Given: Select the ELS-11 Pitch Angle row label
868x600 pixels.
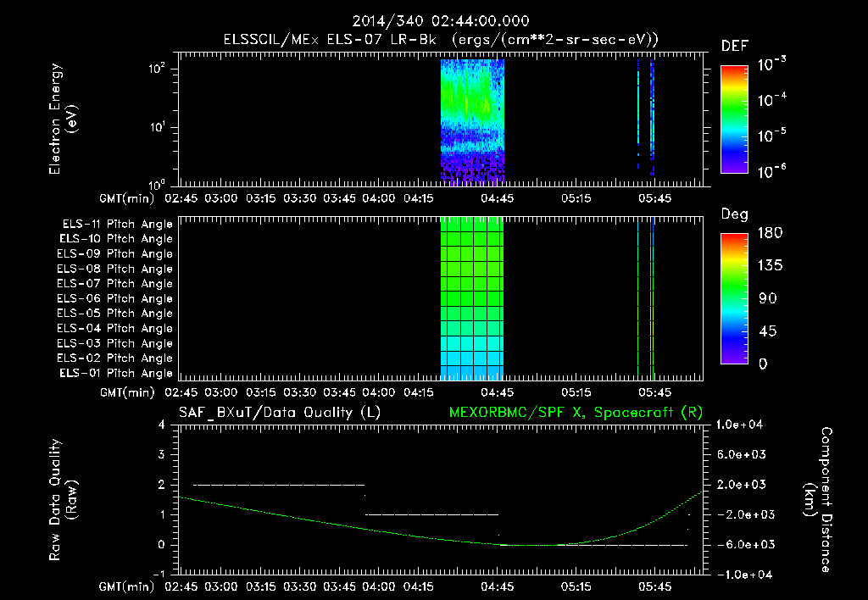Looking at the screenshot, I should coord(117,225).
